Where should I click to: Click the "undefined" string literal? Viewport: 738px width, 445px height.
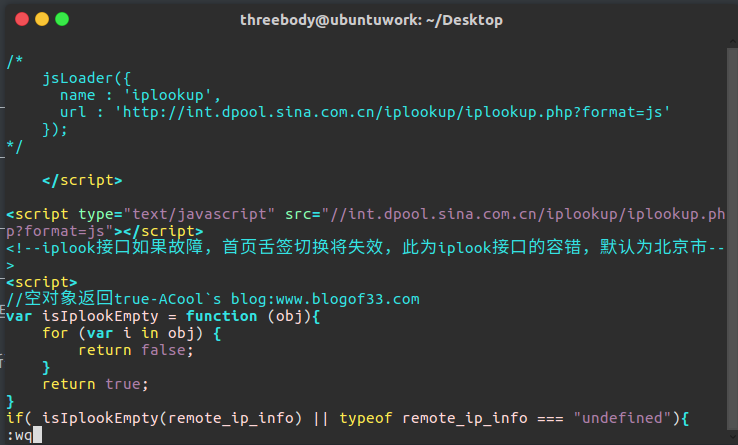coord(622,418)
